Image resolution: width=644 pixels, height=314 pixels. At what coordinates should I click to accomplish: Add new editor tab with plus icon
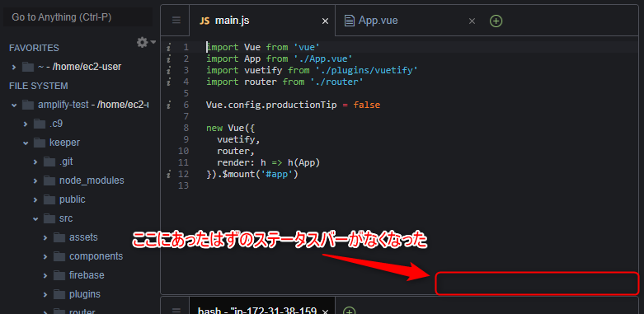(496, 21)
